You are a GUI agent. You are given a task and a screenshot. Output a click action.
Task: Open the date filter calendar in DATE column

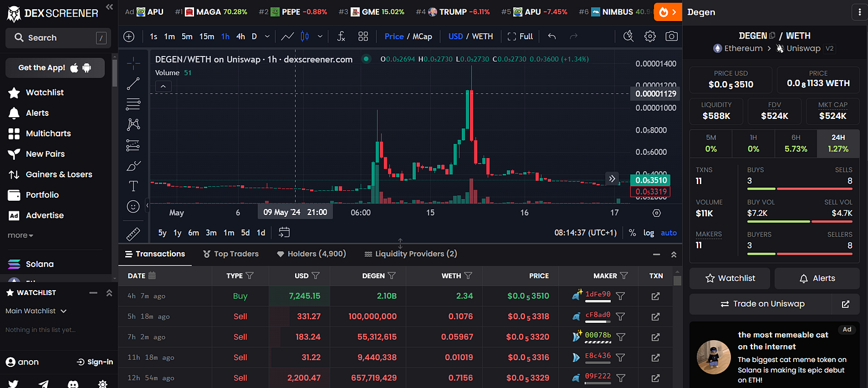click(153, 275)
